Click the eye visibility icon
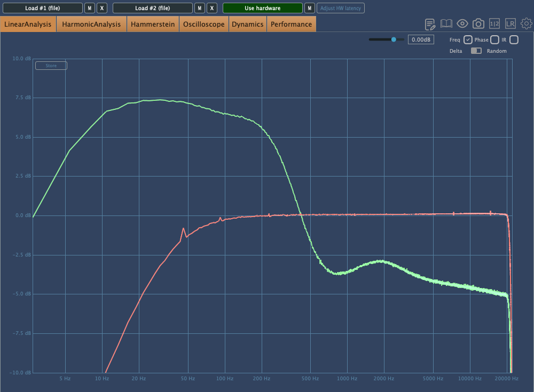Image resolution: width=534 pixels, height=392 pixels. 462,24
